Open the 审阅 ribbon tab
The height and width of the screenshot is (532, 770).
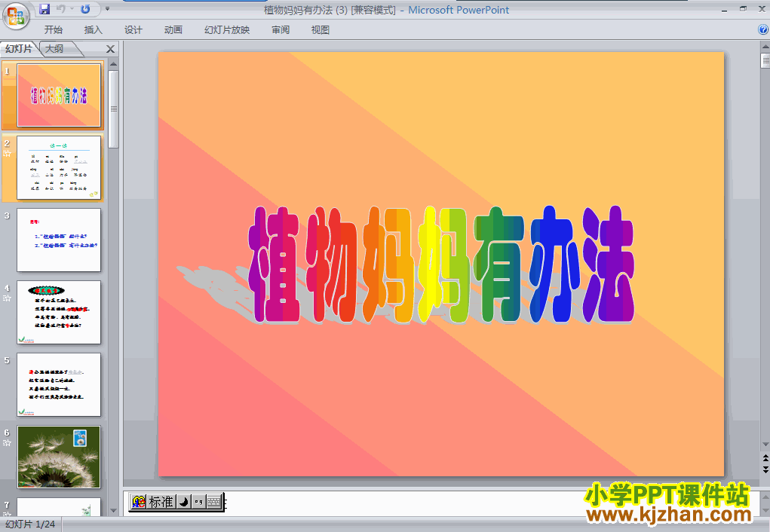(281, 30)
